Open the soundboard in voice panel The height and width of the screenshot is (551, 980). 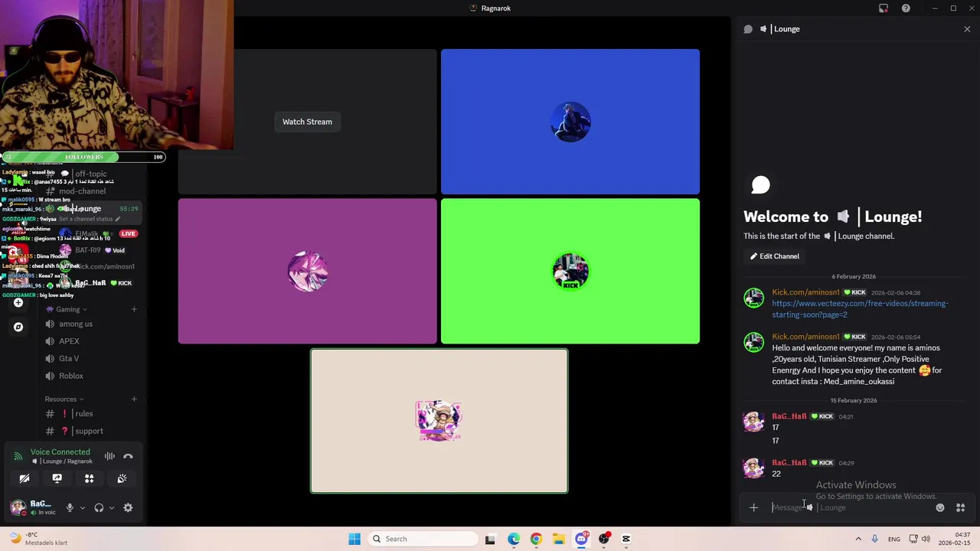pyautogui.click(x=122, y=478)
